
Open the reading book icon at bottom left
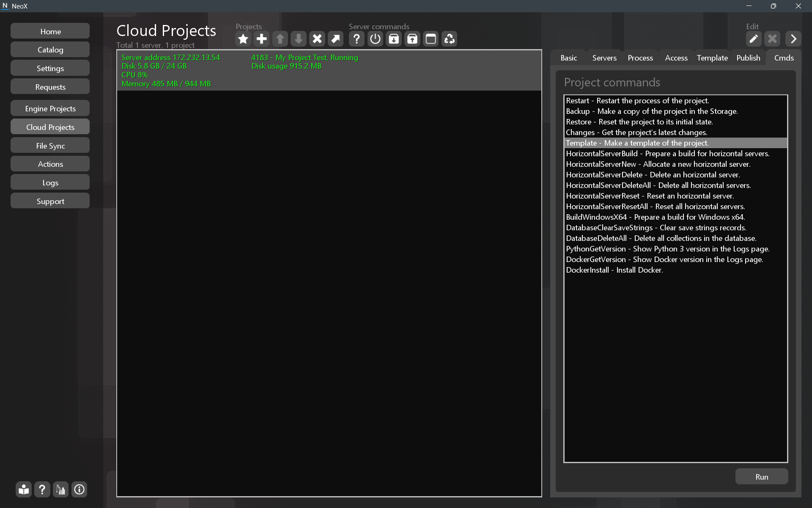click(24, 489)
